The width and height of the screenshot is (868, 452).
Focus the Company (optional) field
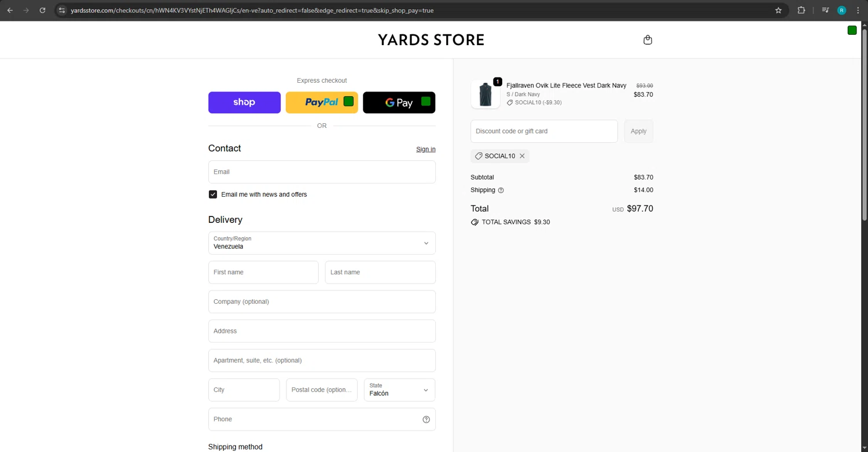pyautogui.click(x=322, y=302)
